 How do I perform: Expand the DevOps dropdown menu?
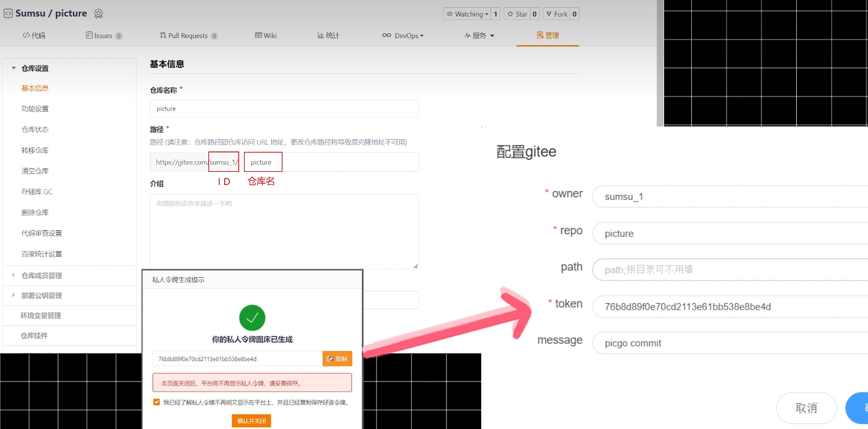403,35
